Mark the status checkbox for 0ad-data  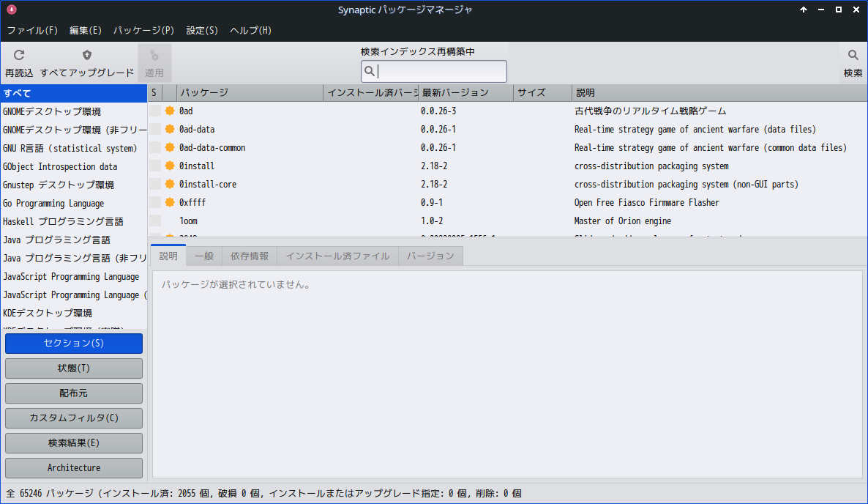pyautogui.click(x=155, y=129)
